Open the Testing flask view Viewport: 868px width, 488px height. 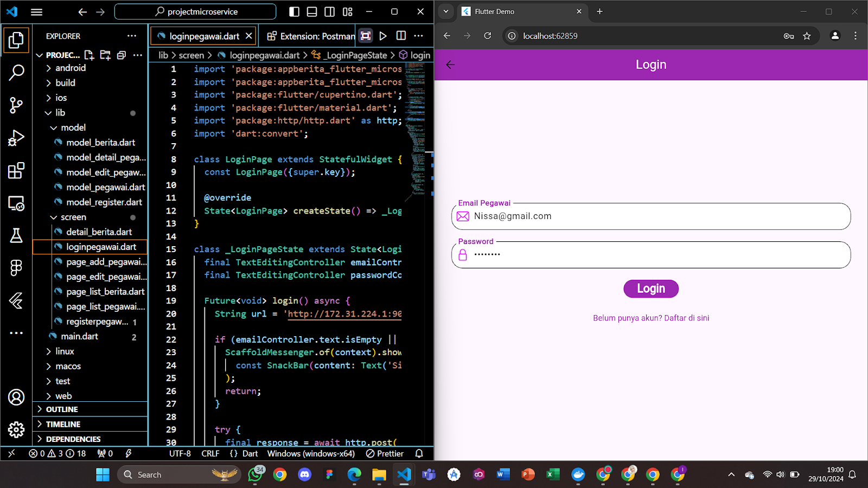(16, 235)
